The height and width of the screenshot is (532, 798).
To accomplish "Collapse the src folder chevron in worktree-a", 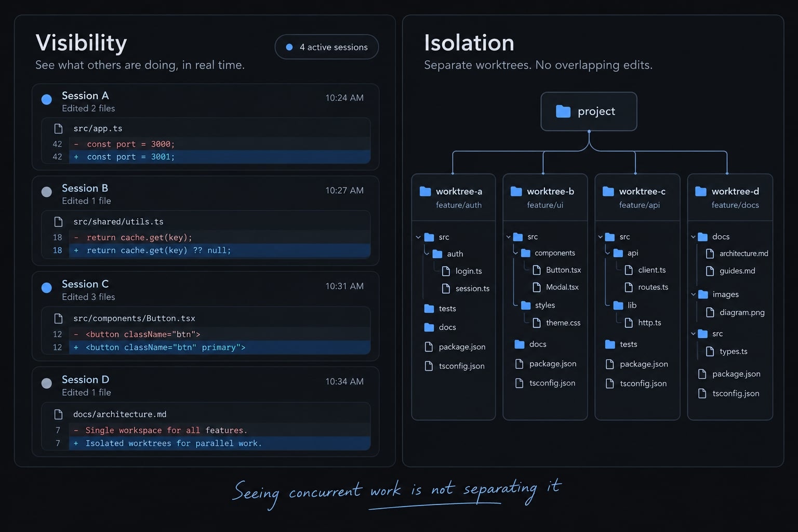I will click(418, 237).
